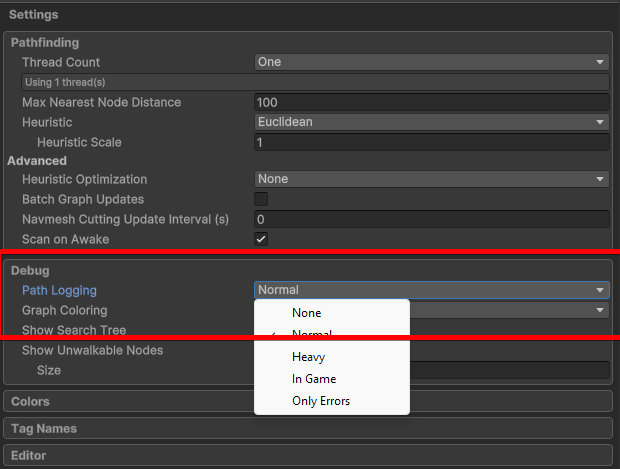Enable the Batch Graph Updates checkbox
This screenshot has height=469, width=620.
tap(261, 199)
